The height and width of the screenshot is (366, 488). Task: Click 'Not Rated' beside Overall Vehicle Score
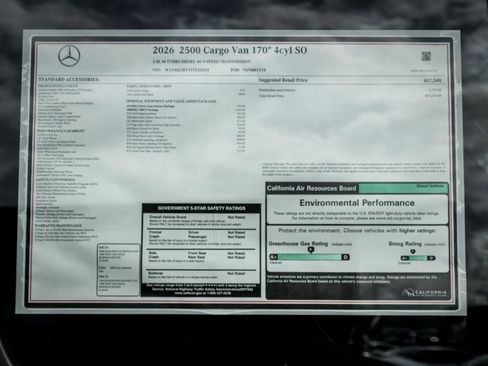pyautogui.click(x=236, y=217)
